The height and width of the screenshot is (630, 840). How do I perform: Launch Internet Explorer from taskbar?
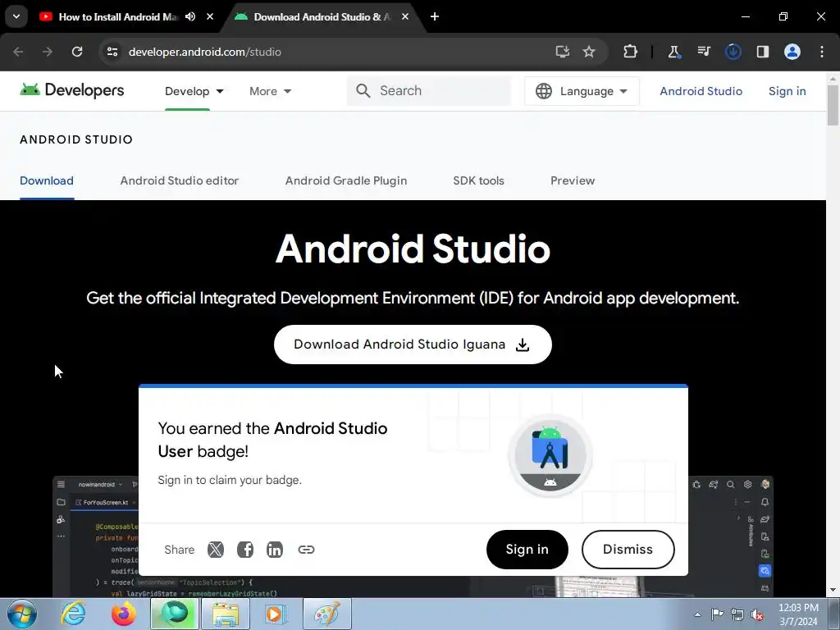73,614
